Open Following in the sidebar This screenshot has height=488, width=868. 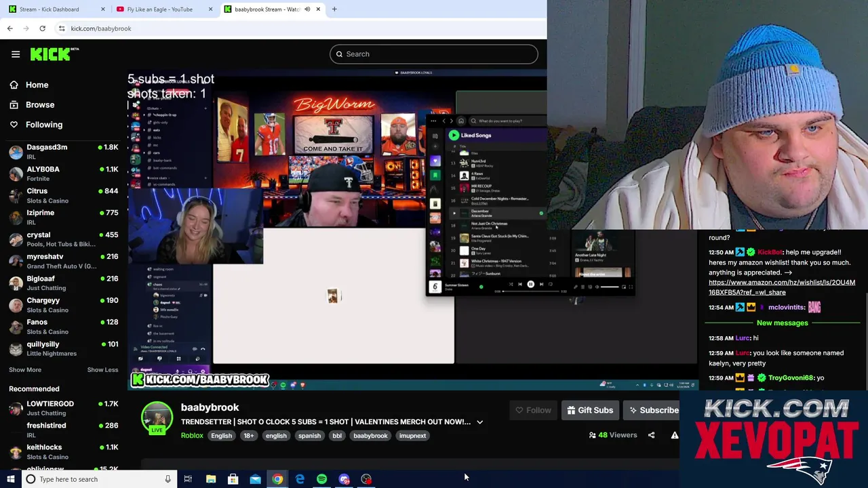43,125
